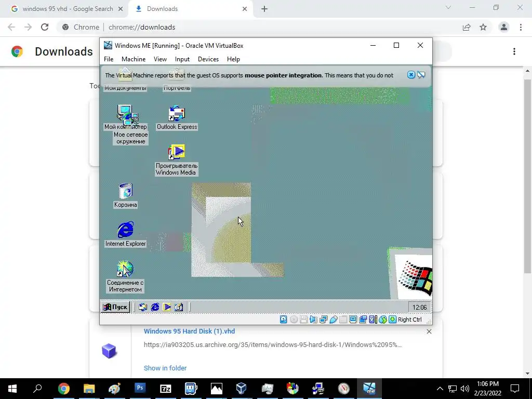This screenshot has height=399, width=532.
Task: Click the Downloads page vertical scrollbar
Action: click(527, 176)
